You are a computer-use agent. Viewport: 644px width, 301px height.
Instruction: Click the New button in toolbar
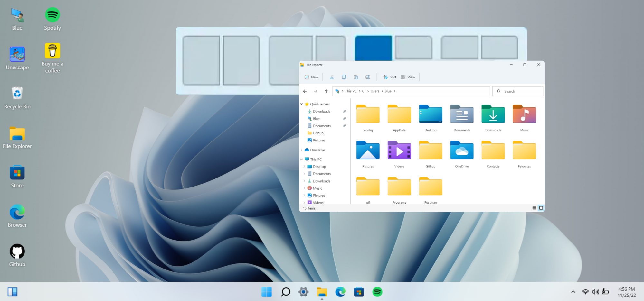[x=311, y=77]
